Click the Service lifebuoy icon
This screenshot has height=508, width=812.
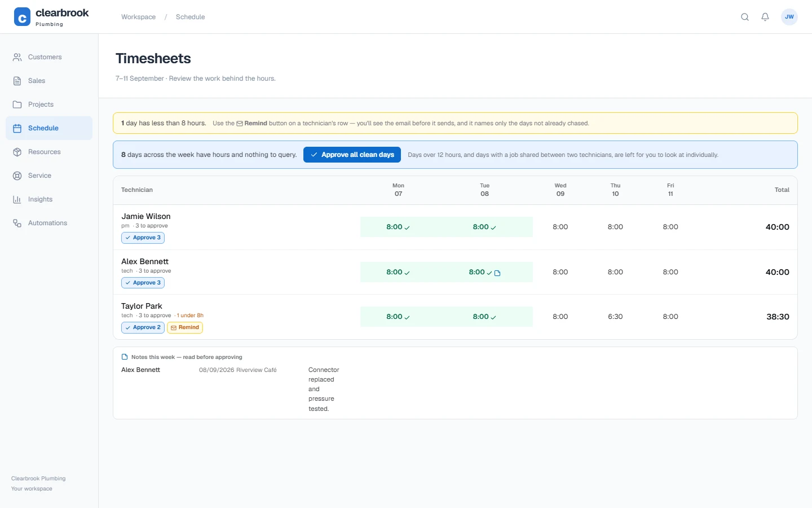coord(17,176)
